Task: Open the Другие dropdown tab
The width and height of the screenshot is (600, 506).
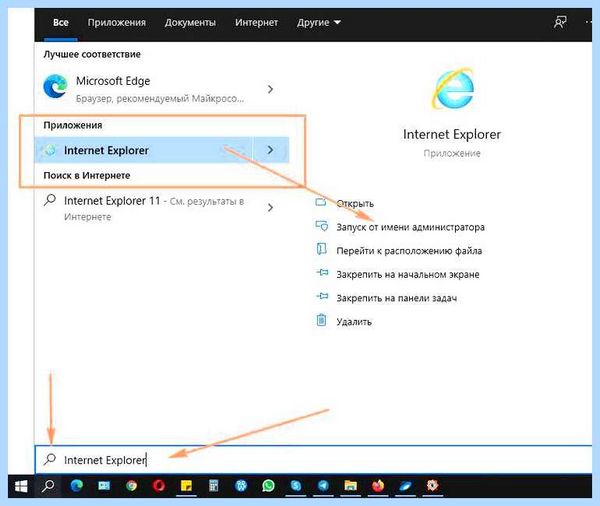Action: [x=318, y=23]
